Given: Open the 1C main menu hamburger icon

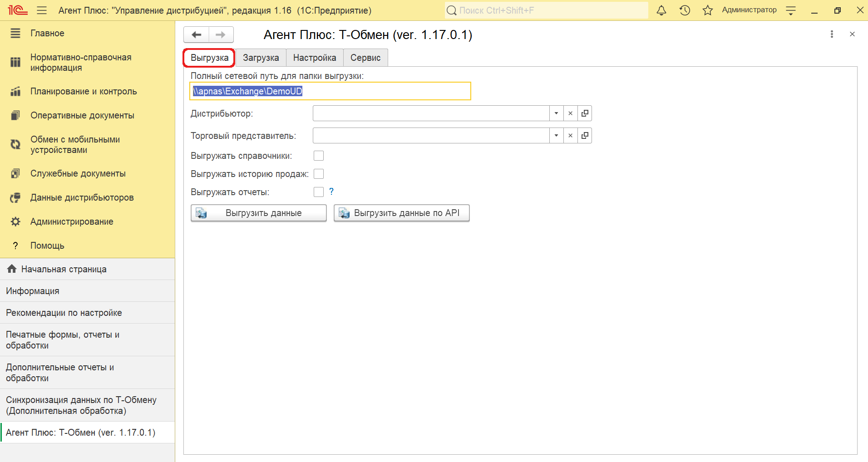Looking at the screenshot, I should point(42,10).
